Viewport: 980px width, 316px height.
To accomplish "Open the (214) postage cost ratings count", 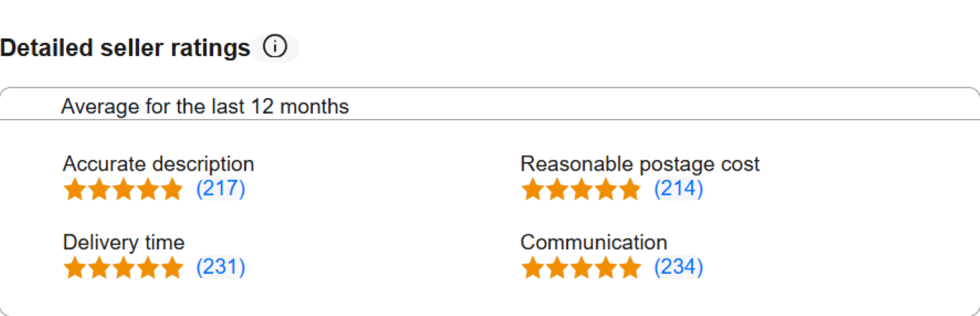I will click(x=679, y=189).
